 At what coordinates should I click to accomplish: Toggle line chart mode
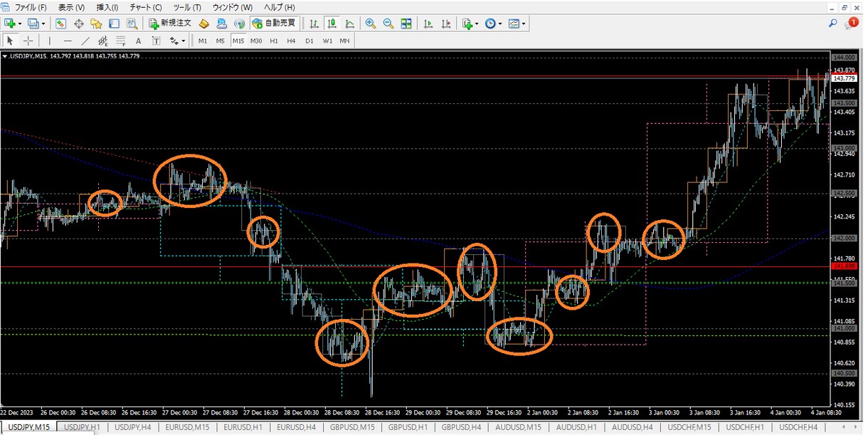pos(349,23)
